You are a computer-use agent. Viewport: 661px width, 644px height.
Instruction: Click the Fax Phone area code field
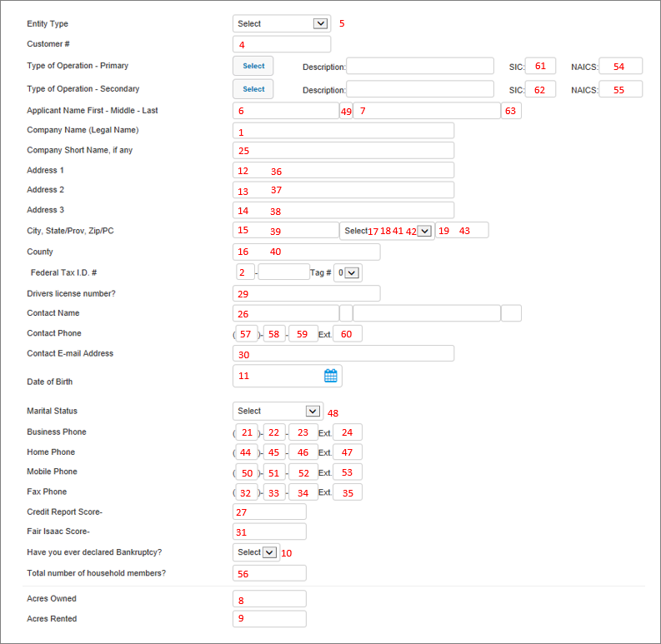pos(247,492)
